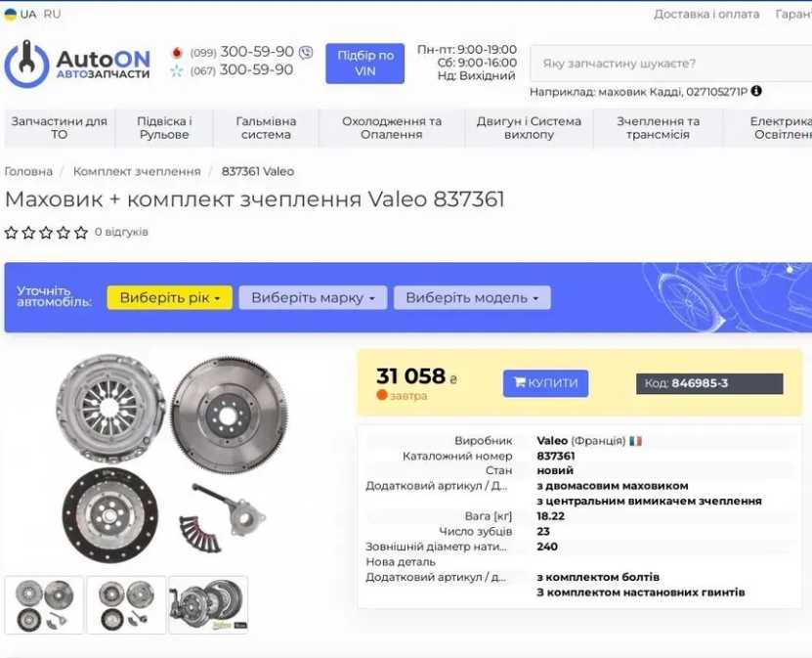Select the third product thumbnail image
The width and height of the screenshot is (812, 658).
[209, 604]
